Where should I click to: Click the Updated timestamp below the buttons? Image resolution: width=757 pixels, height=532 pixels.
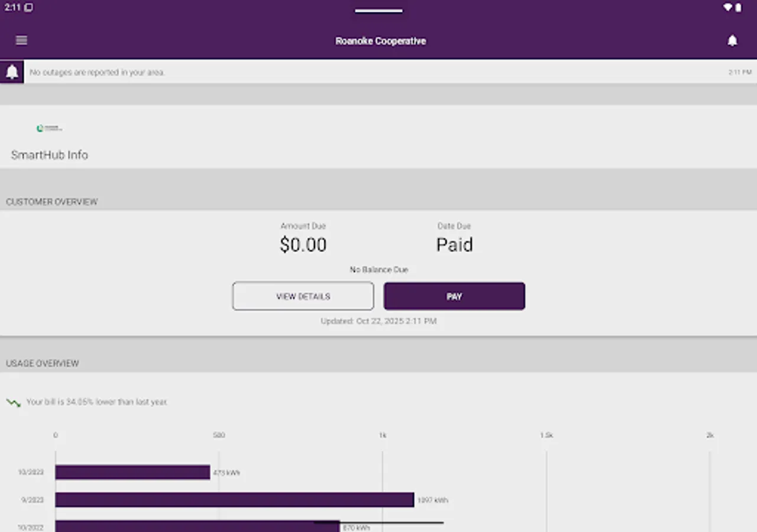tap(378, 321)
